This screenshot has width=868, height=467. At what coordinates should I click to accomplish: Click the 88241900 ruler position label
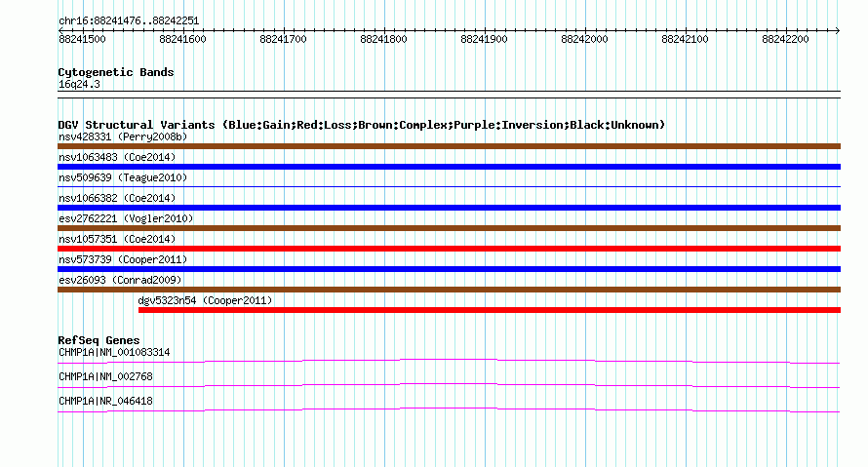[x=484, y=39]
